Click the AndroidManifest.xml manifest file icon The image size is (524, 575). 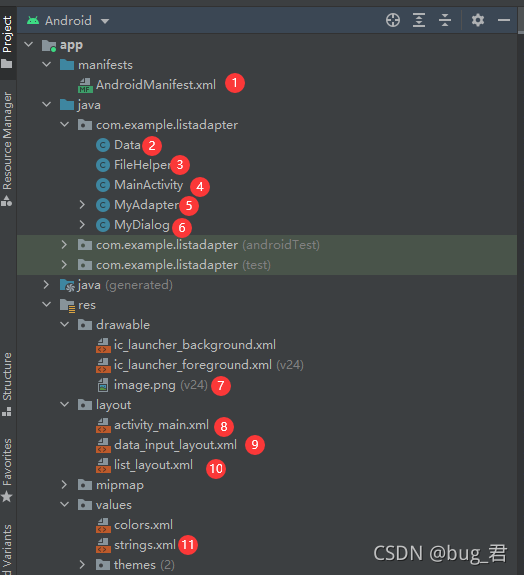click(x=85, y=85)
